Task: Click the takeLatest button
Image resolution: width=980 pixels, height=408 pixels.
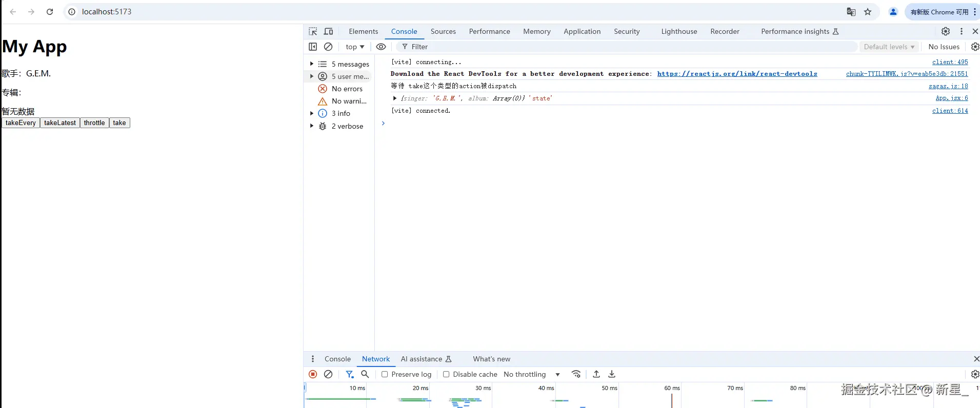Action: click(60, 123)
